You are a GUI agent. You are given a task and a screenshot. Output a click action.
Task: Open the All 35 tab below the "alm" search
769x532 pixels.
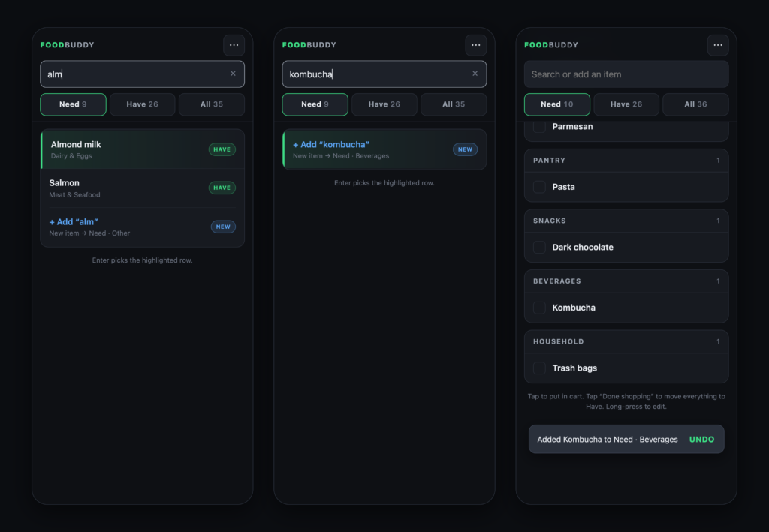coord(211,104)
